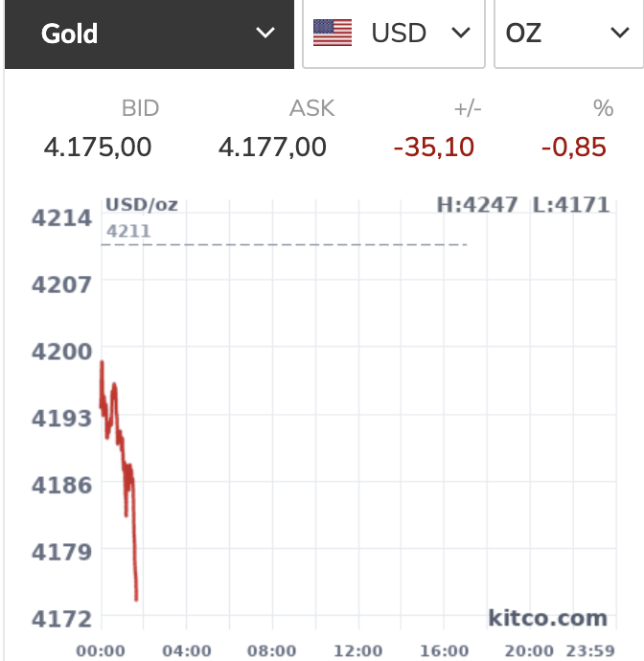
Task: Open the USD currency dropdown
Action: click(x=394, y=34)
